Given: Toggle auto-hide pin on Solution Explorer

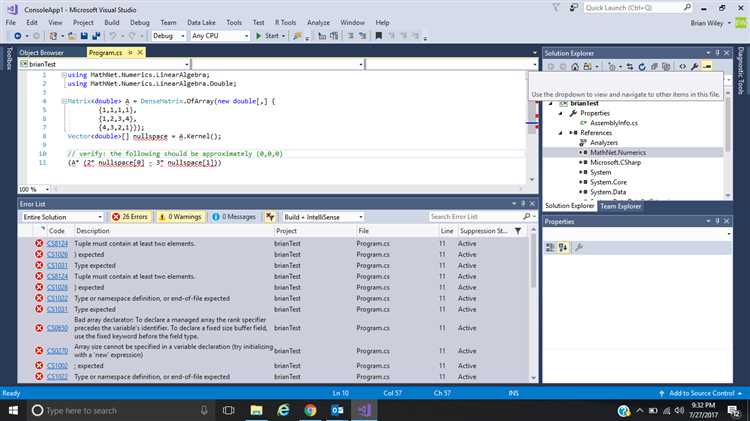Looking at the screenshot, I should tap(717, 53).
